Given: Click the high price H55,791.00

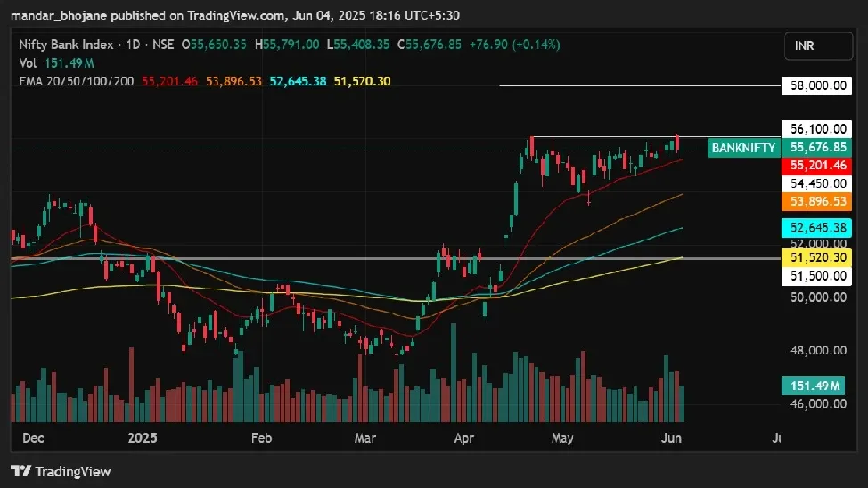Looking at the screenshot, I should [287, 45].
